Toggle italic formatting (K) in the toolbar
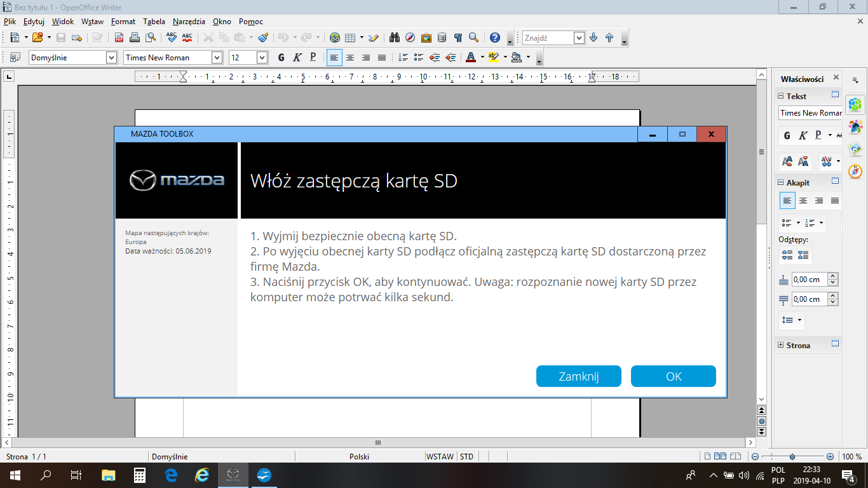 [x=297, y=58]
